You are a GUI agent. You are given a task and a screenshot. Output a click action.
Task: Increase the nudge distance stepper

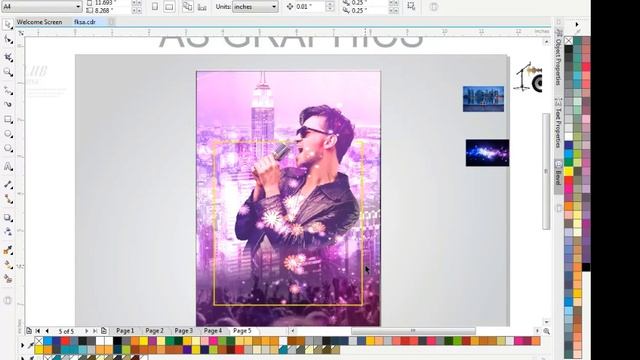coord(330,4)
